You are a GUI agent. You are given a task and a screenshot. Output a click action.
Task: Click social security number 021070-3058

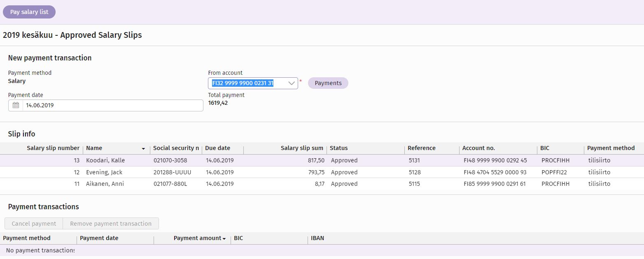coord(170,160)
